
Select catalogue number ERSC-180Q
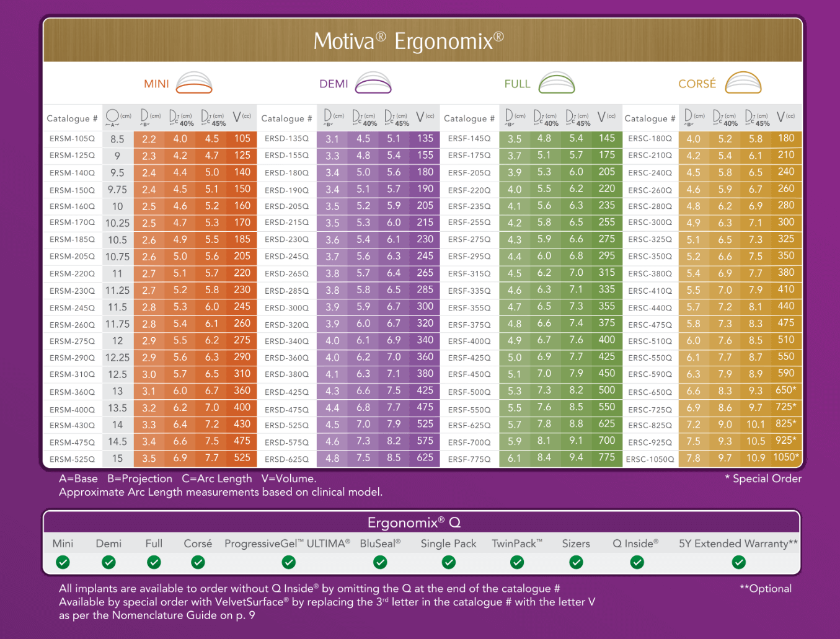pyautogui.click(x=650, y=139)
